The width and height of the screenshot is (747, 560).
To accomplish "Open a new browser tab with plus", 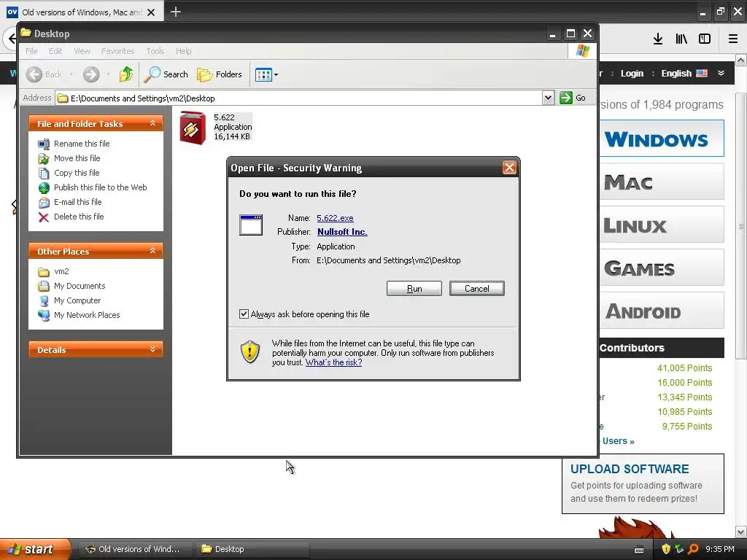I will [x=176, y=12].
